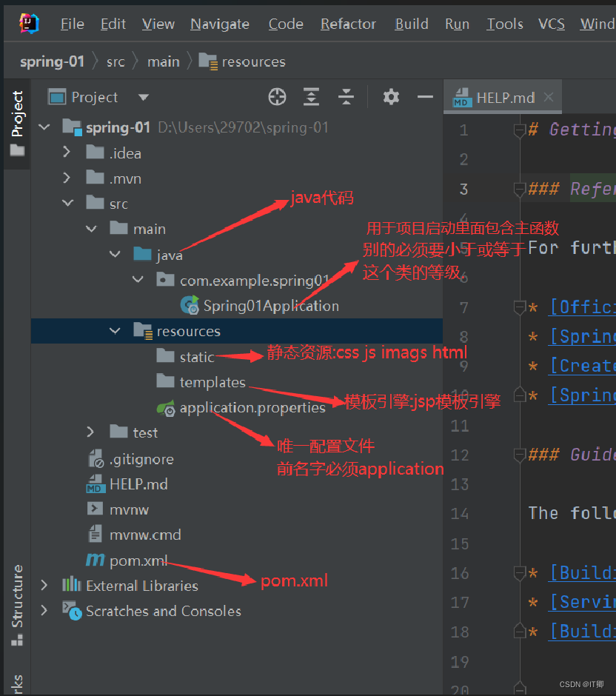Viewport: 616px width, 696px height.
Task: Click the pom.xml Maven icon
Action: (96, 561)
